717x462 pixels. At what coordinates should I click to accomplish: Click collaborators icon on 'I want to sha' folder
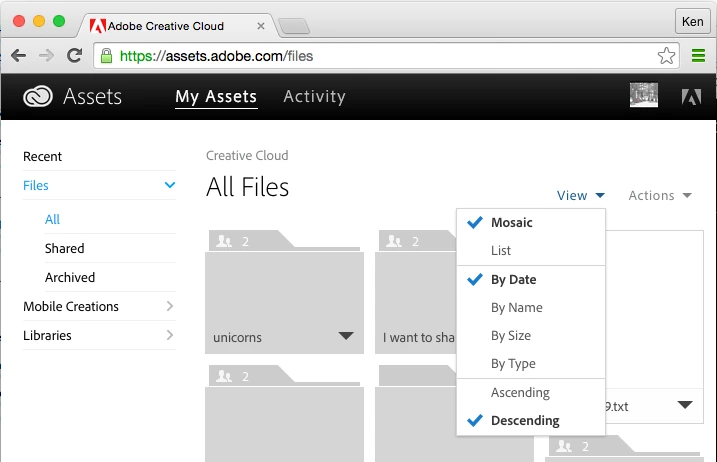click(394, 241)
